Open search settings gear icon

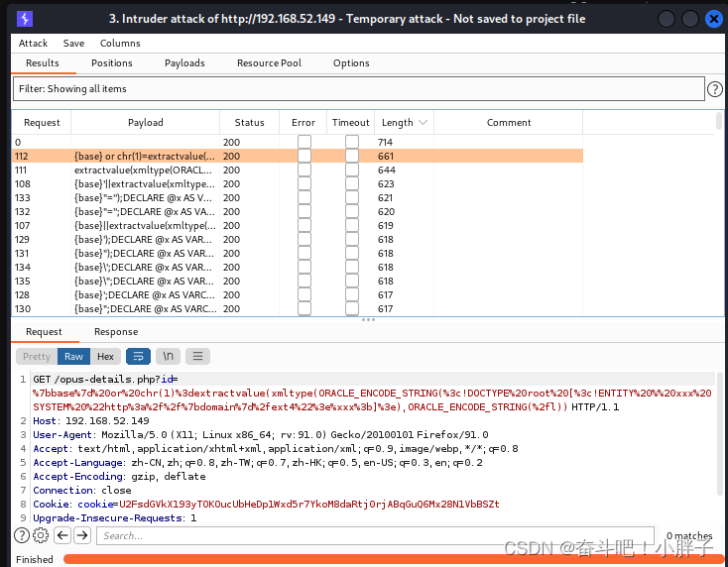click(x=41, y=535)
